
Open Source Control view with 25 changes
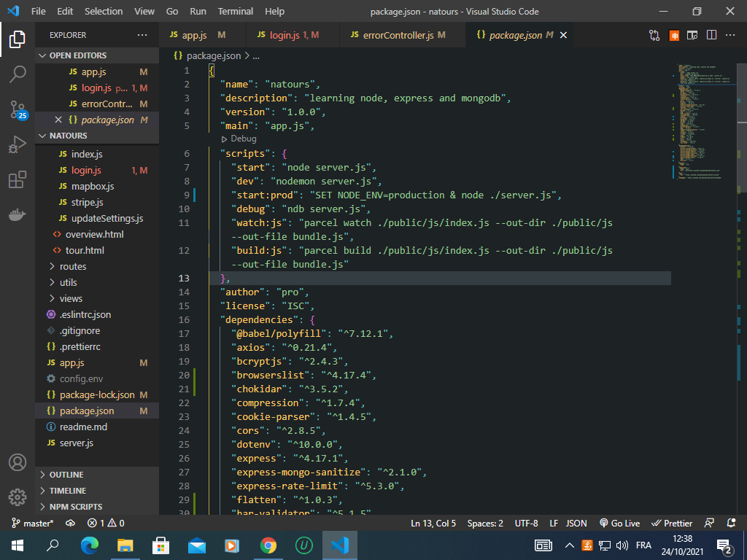(18, 109)
